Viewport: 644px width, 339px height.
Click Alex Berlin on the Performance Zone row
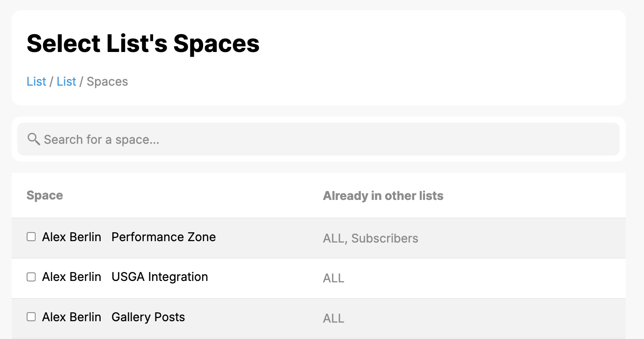tap(71, 237)
